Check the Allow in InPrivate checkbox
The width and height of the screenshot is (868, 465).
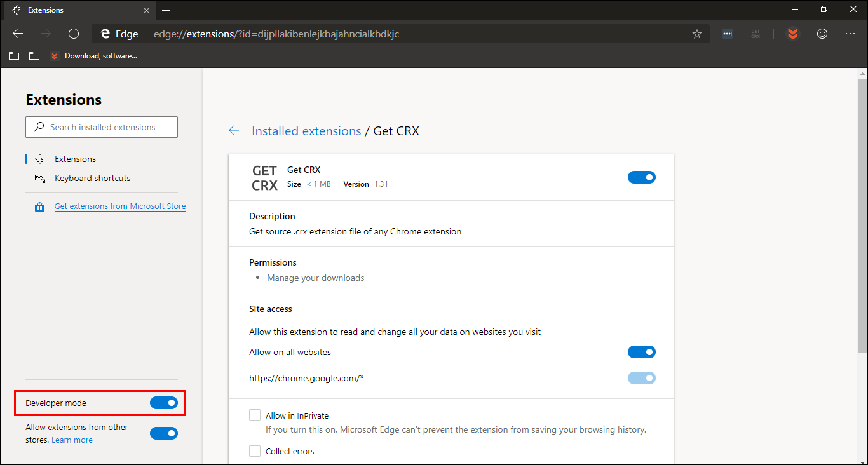click(x=255, y=415)
